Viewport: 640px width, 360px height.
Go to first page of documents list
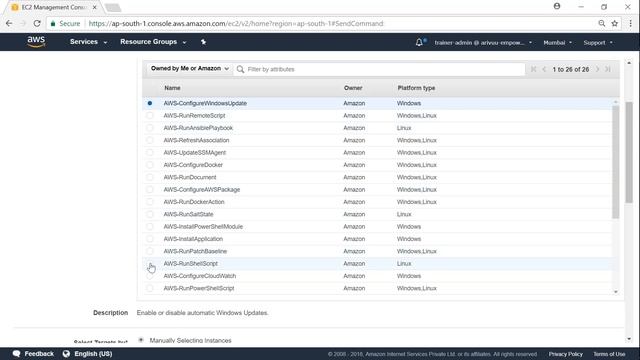coord(533,69)
